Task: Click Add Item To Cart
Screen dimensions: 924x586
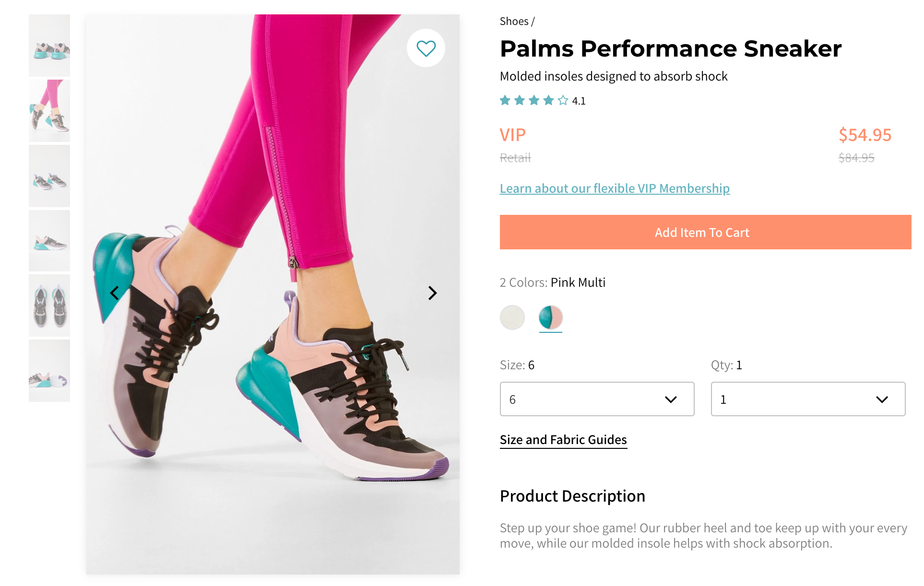Action: [702, 232]
